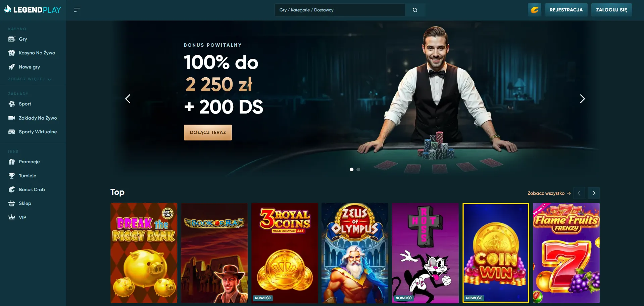Open the Bonus Crab icon in header
The image size is (644, 306).
point(535,10)
